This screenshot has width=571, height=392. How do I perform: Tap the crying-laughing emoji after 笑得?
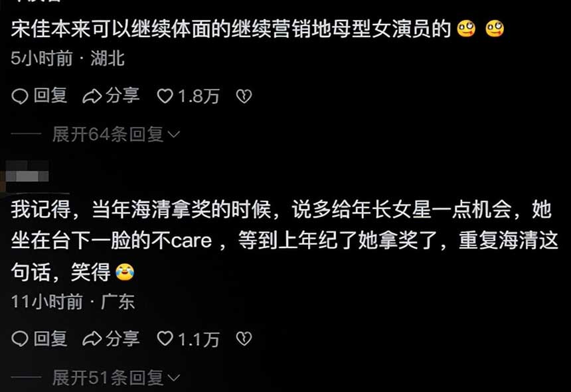point(125,273)
